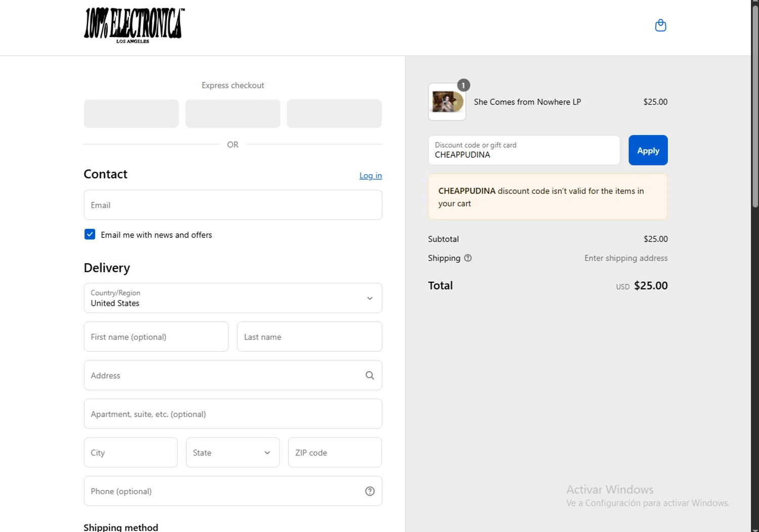The width and height of the screenshot is (759, 532).
Task: Click the Log in link
Action: click(x=370, y=176)
